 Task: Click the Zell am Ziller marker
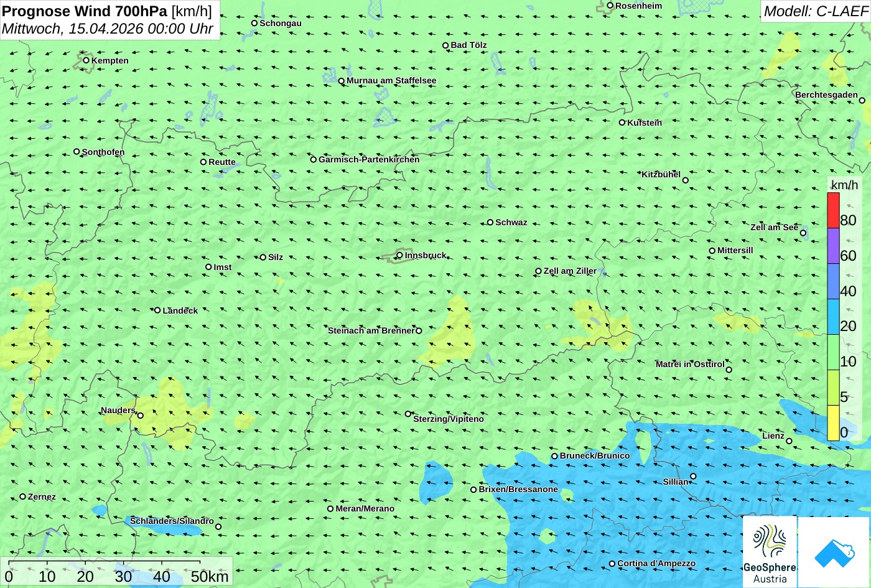pos(538,271)
